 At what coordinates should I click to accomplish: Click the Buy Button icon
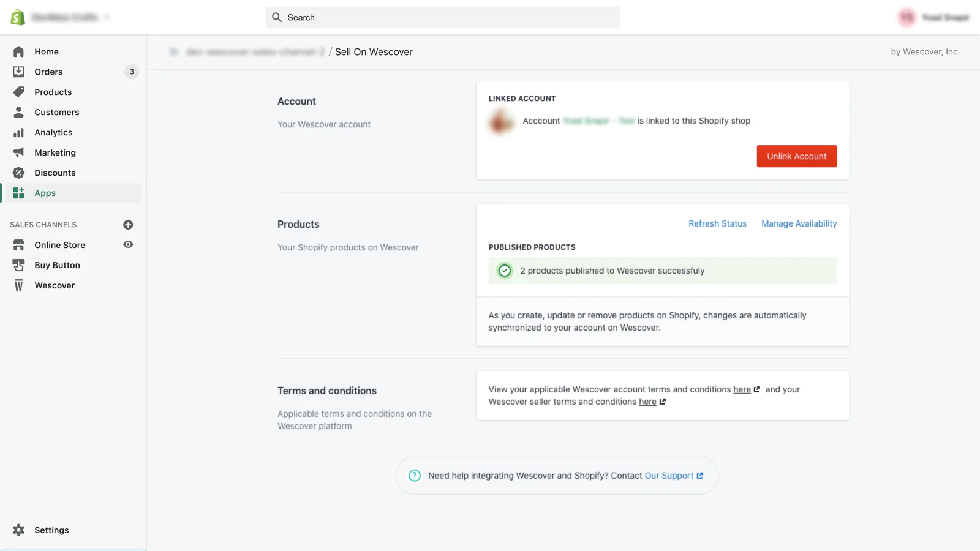(18, 265)
